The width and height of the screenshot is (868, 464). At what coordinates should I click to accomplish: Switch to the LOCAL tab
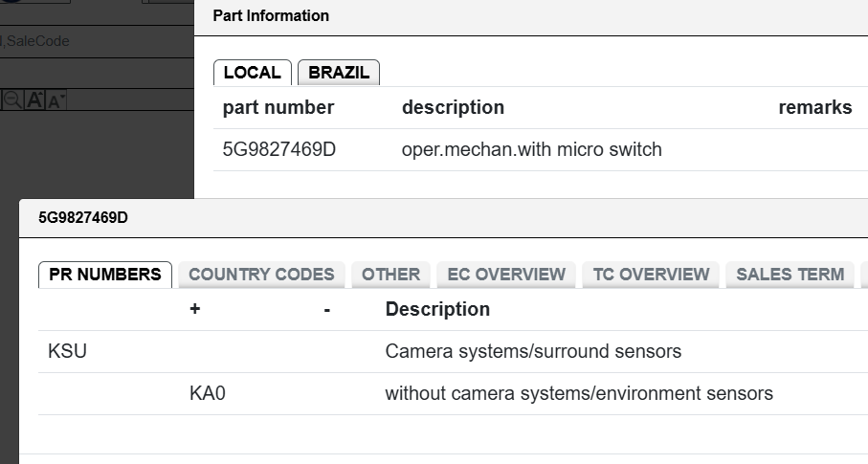(x=253, y=73)
